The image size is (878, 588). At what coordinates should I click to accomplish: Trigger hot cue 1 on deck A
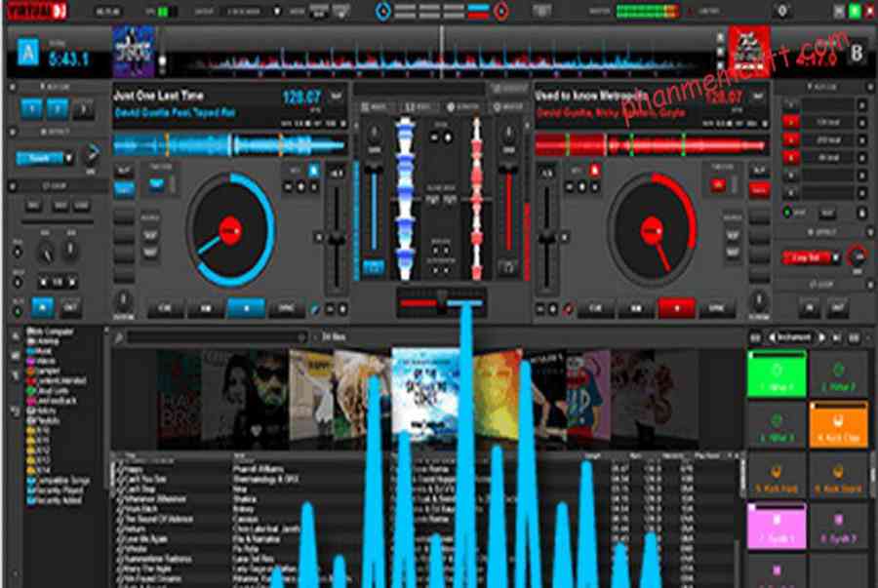pyautogui.click(x=32, y=109)
